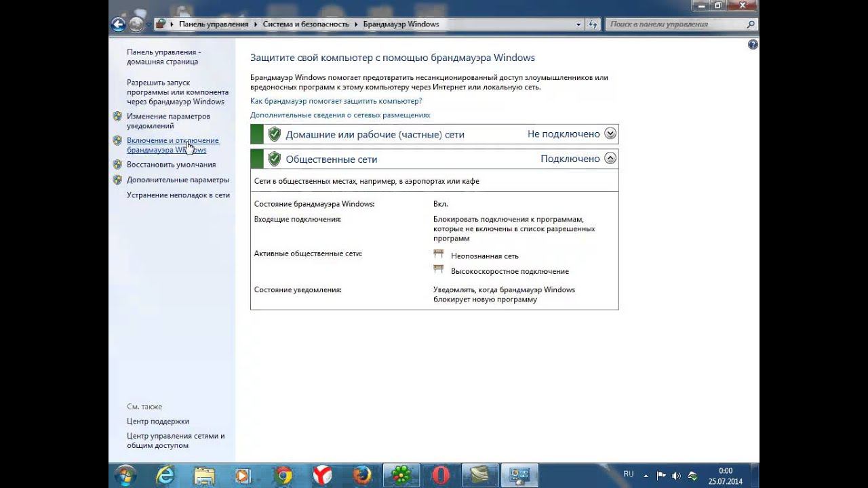
Task: Open the address bar history dropdown
Action: 578,24
